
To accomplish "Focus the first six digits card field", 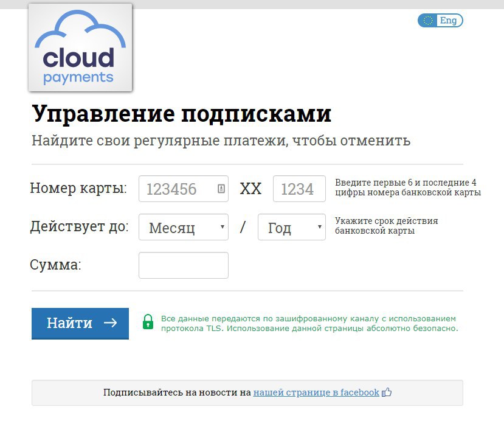I will tap(184, 189).
